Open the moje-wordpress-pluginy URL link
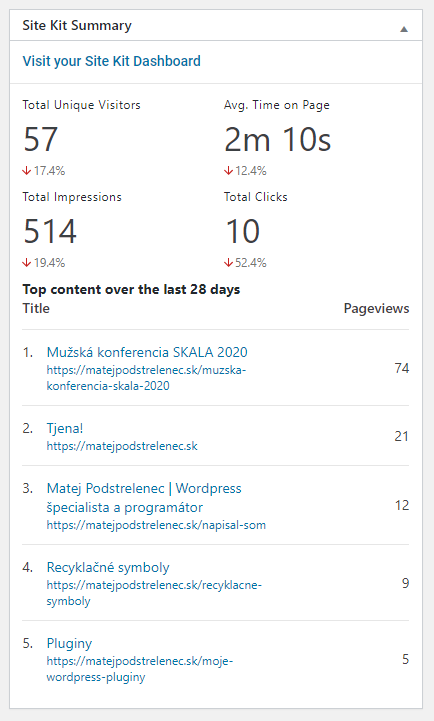434x721 pixels. pos(140,669)
